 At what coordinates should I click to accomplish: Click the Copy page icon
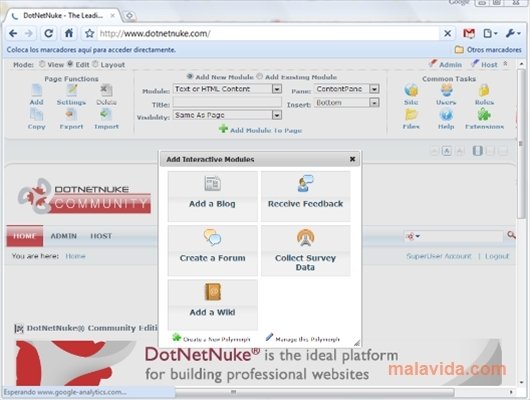pyautogui.click(x=37, y=115)
